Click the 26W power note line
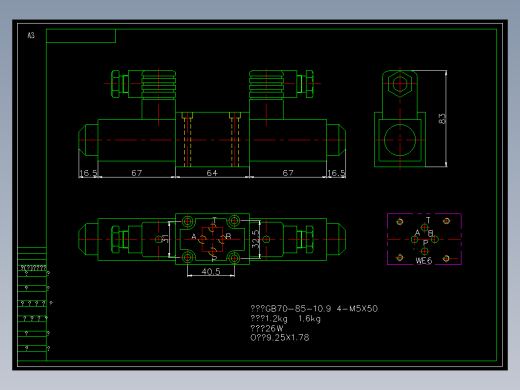This screenshot has width=520, height=390. (267, 328)
